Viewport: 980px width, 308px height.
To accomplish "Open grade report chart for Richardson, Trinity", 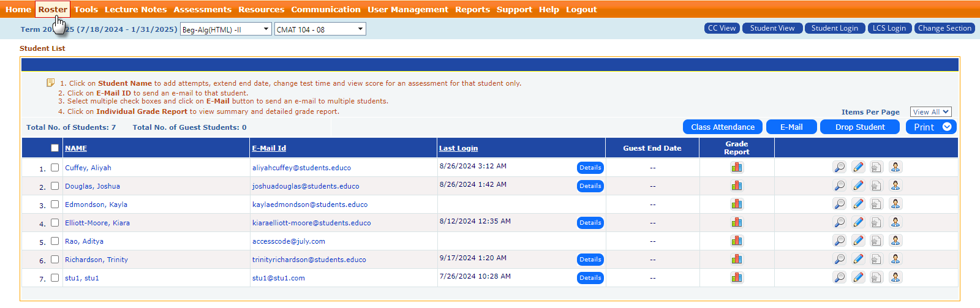I will [x=736, y=259].
